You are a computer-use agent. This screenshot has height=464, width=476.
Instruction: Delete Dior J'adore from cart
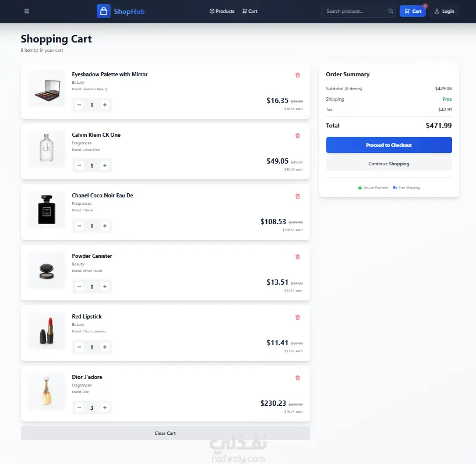point(298,378)
